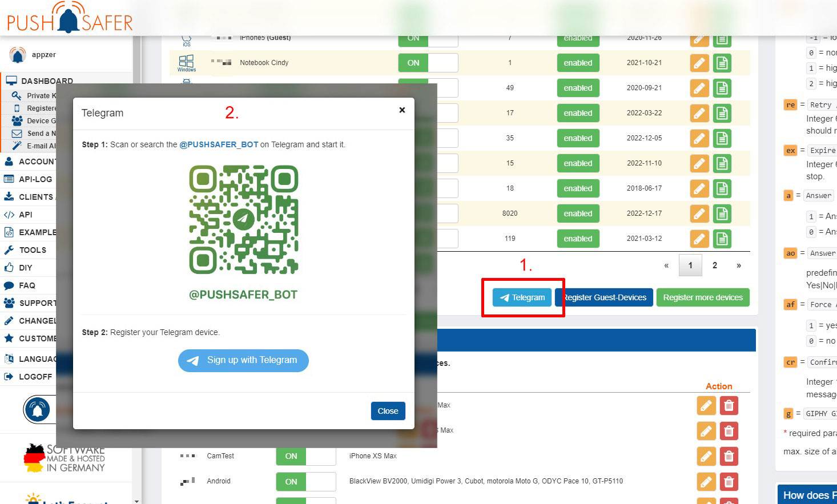Delete the Android BlackView entry with trash icon
837x504 pixels.
click(729, 481)
